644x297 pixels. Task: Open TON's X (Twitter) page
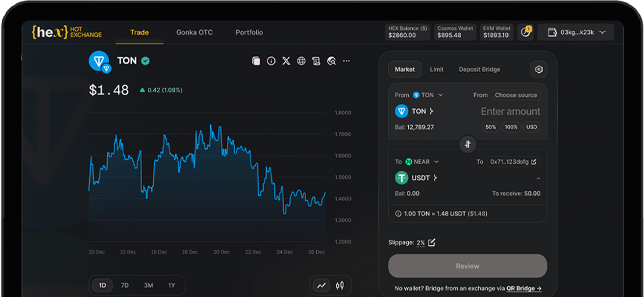(x=286, y=61)
